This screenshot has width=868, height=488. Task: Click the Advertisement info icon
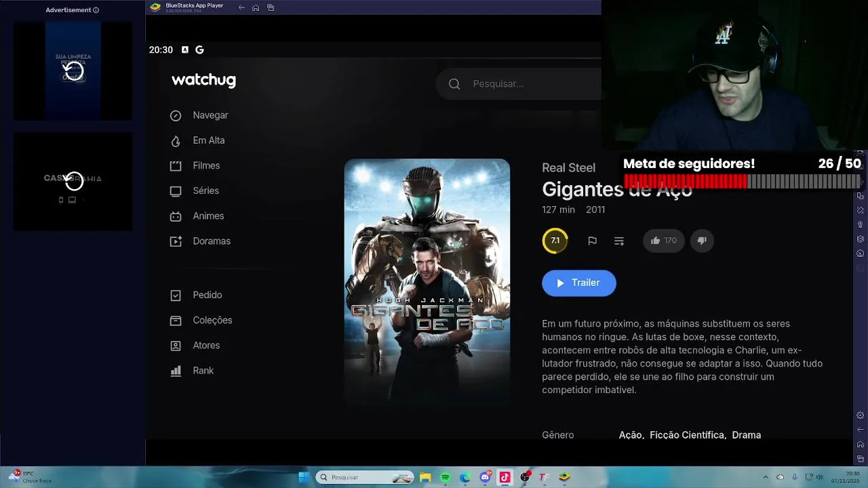click(x=96, y=10)
